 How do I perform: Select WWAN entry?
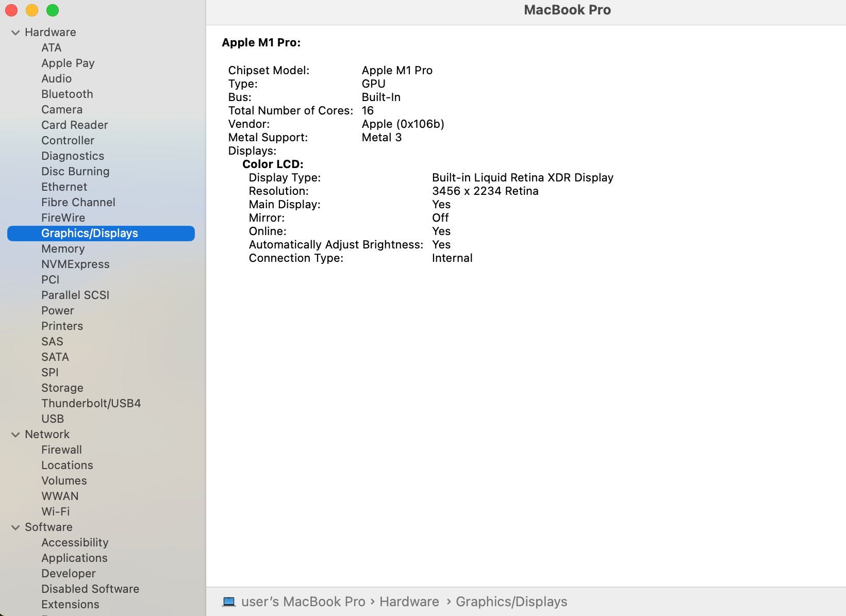[x=60, y=496]
